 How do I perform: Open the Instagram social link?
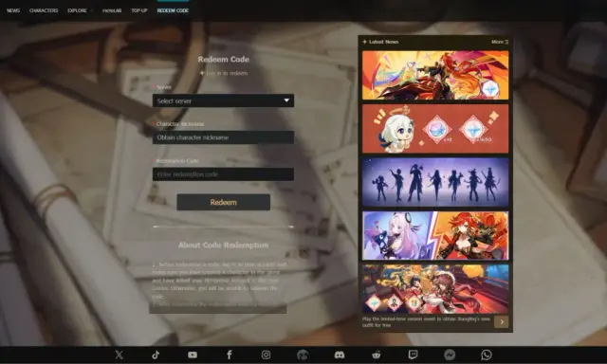pyautogui.click(x=266, y=355)
